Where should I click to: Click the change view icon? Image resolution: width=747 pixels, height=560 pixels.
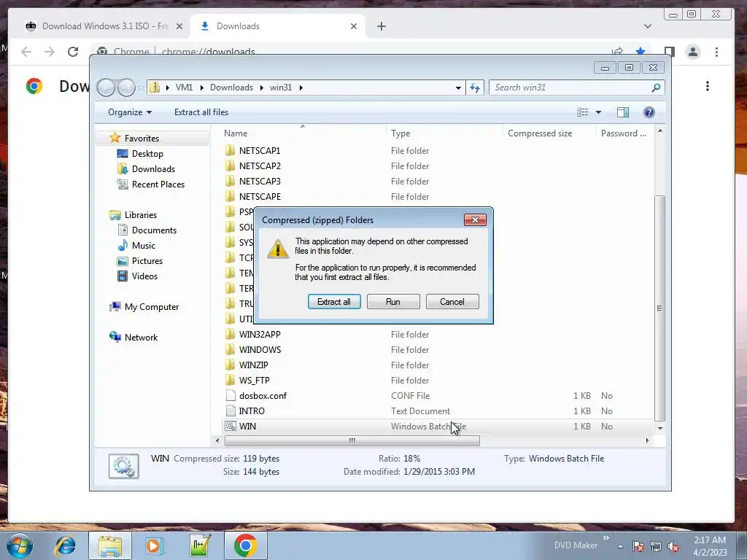pos(583,112)
